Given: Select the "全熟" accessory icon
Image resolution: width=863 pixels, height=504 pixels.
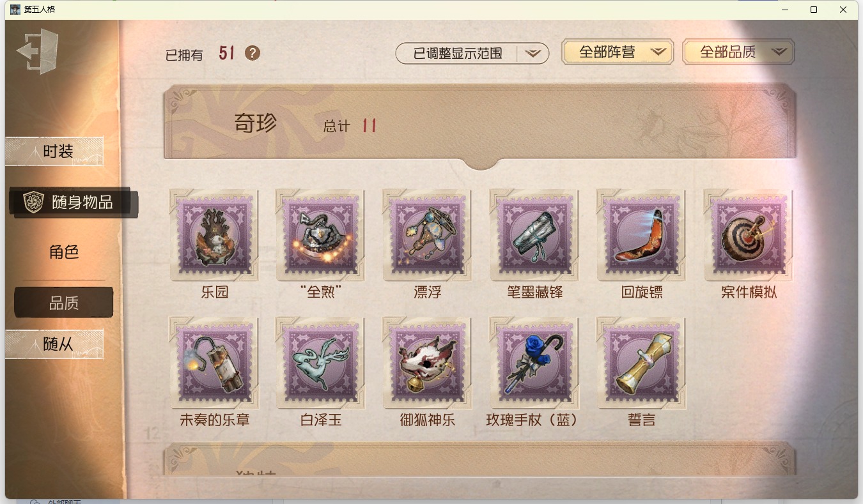Looking at the screenshot, I should [321, 236].
